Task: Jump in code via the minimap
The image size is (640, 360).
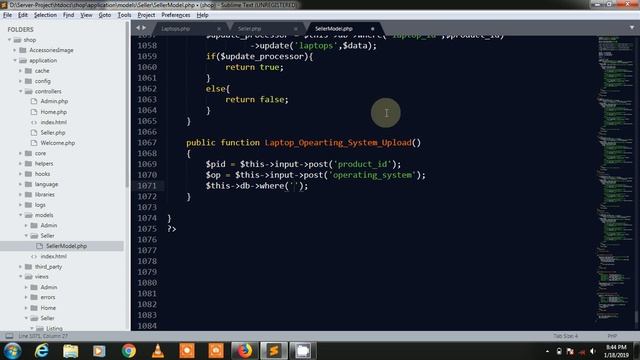Action: pyautogui.click(x=615, y=180)
